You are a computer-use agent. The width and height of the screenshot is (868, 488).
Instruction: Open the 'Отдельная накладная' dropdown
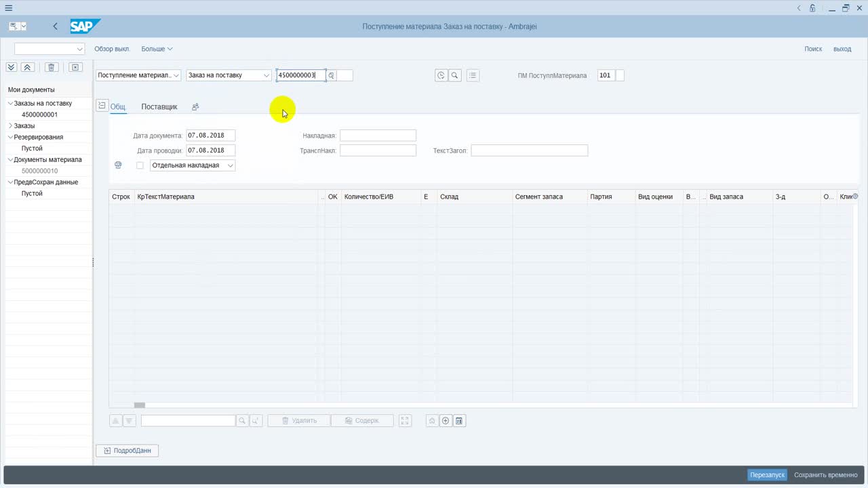(x=193, y=165)
